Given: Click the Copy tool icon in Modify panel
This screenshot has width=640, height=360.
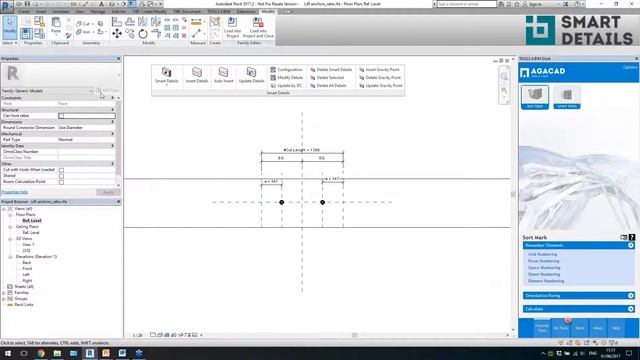Looking at the screenshot, I should coord(130,34).
